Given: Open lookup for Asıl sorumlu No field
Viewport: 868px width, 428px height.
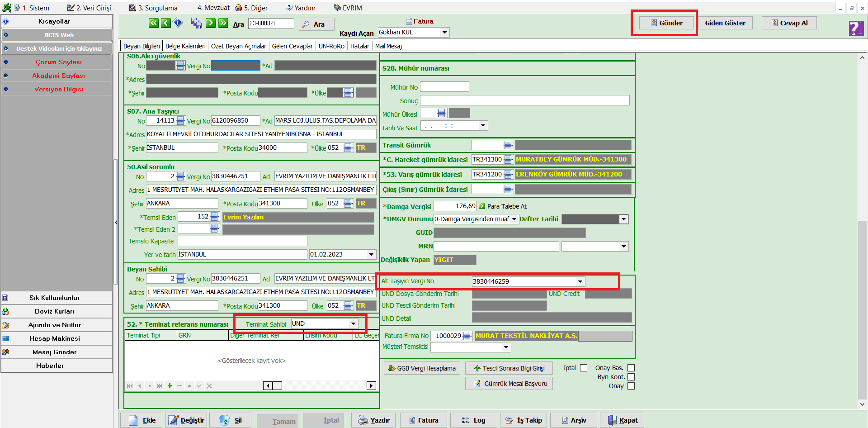Looking at the screenshot, I should click(180, 176).
